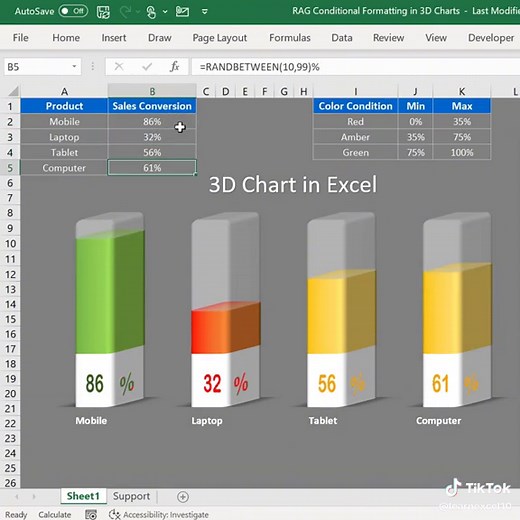Image resolution: width=520 pixels, height=520 pixels.
Task: Switch to the Developer tab
Action: click(x=491, y=38)
